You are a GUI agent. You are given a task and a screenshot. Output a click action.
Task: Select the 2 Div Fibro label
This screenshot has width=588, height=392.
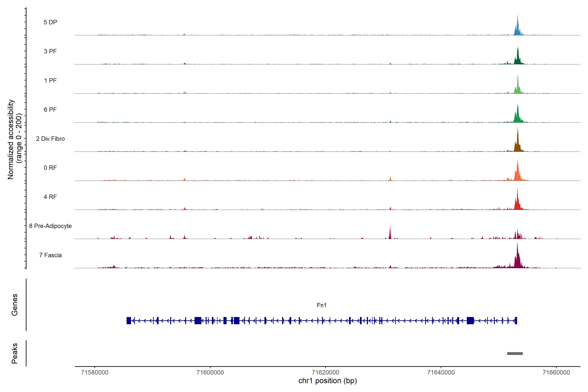tap(50, 139)
